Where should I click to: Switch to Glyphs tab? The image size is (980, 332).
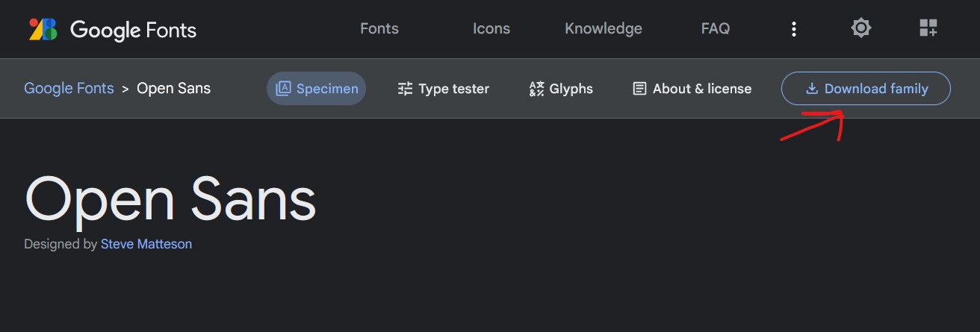point(561,89)
